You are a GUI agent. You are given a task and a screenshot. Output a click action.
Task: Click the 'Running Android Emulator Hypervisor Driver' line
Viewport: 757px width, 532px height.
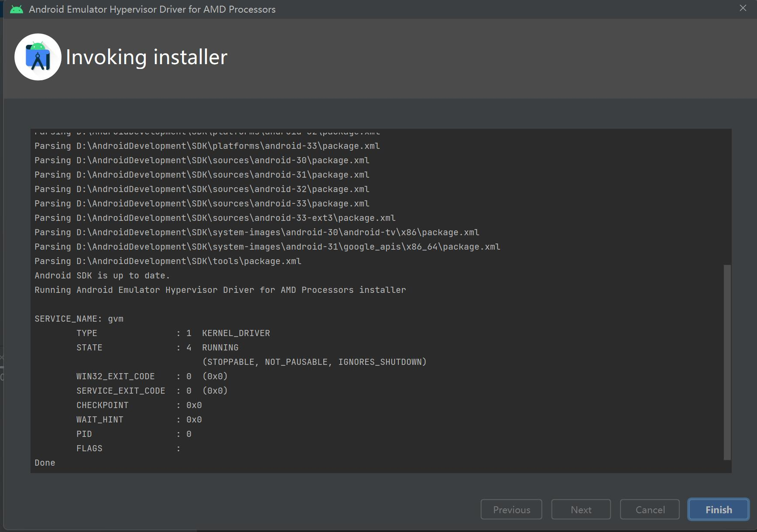pos(220,290)
